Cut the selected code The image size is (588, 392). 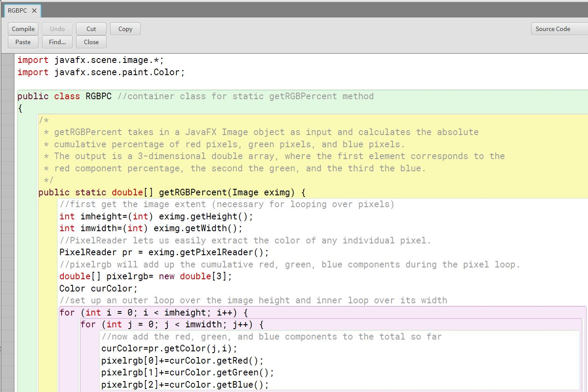click(91, 28)
